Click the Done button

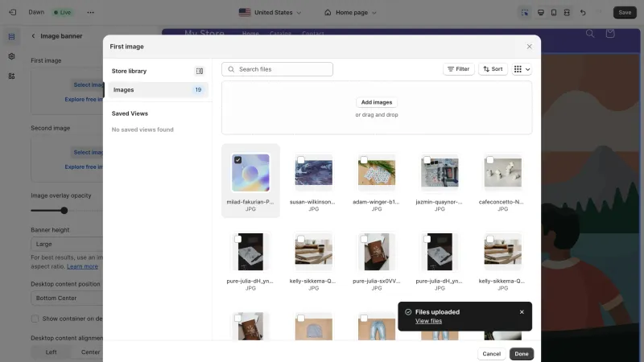coord(522,354)
